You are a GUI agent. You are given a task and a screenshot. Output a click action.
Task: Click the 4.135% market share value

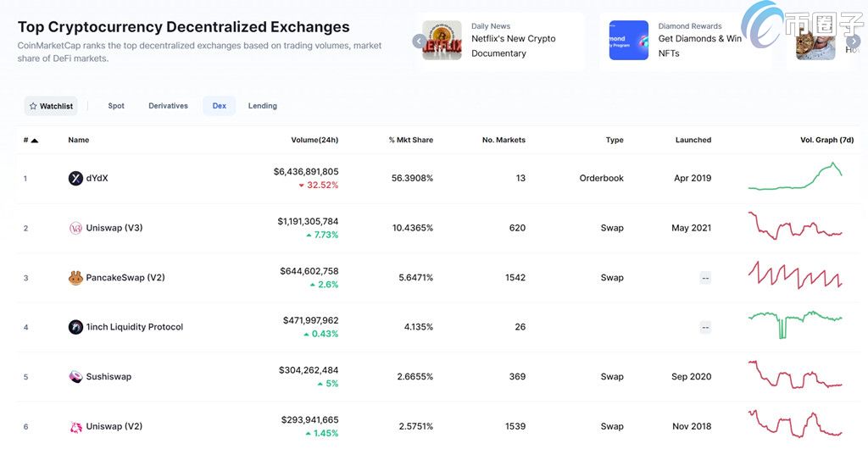419,327
